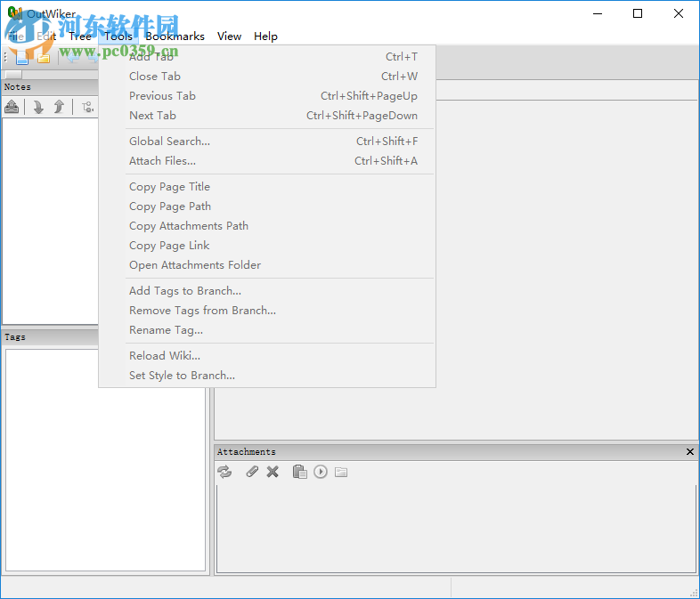Image resolution: width=700 pixels, height=599 pixels.
Task: Click the paste attachment link clipboard icon
Action: pos(299,472)
